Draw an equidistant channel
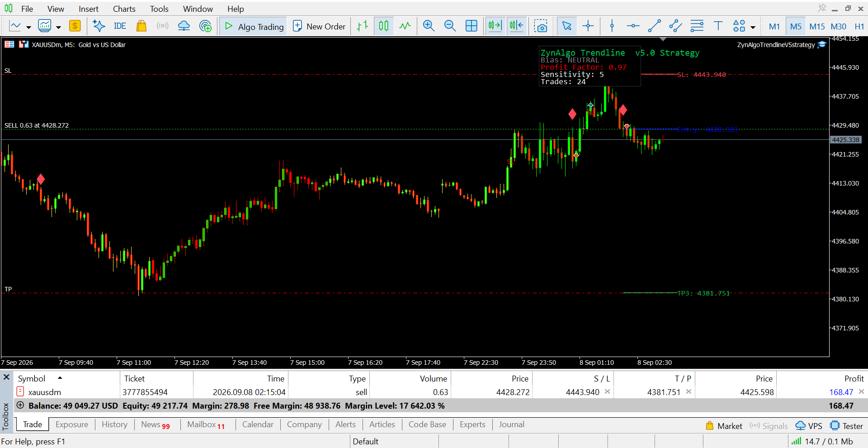868x448 pixels. 675,26
